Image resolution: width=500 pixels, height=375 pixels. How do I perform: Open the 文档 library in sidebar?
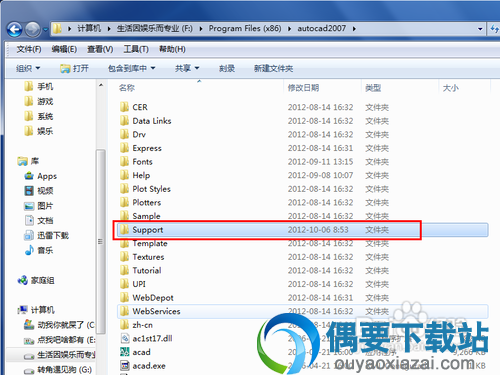[x=45, y=220]
